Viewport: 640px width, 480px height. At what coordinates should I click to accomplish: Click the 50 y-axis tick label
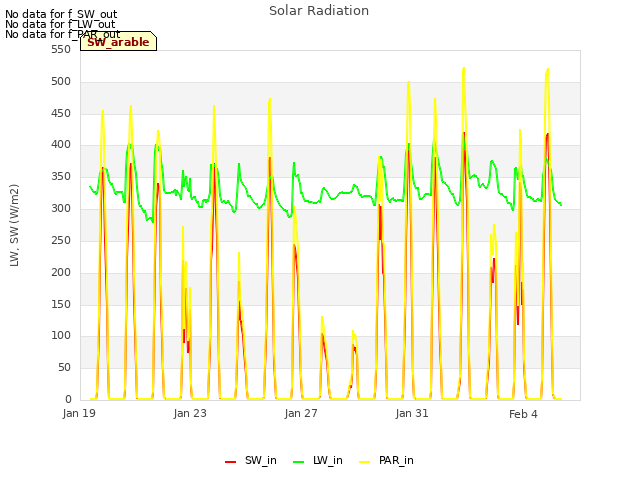64,368
